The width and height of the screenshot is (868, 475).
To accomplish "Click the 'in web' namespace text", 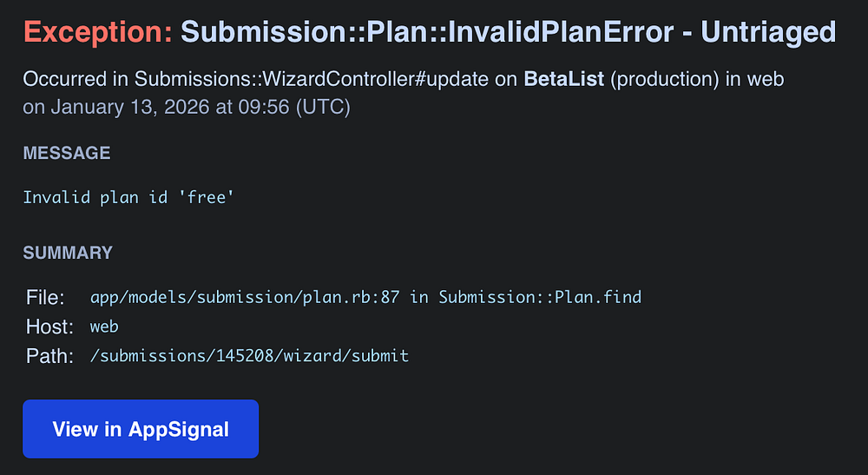I will tap(758, 80).
